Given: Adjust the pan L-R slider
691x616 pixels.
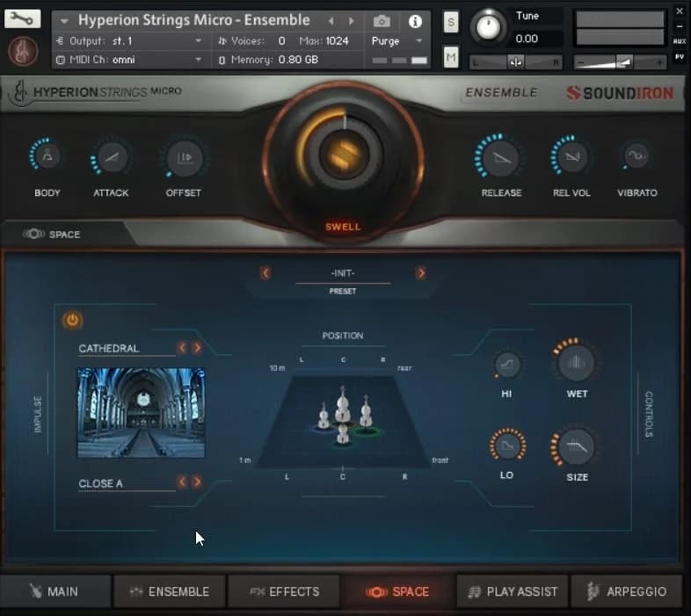Looking at the screenshot, I should [x=515, y=62].
